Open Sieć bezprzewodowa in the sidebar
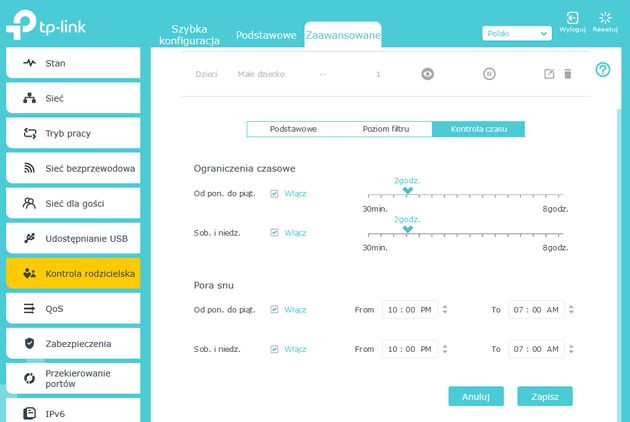630x422 pixels. pyautogui.click(x=73, y=168)
